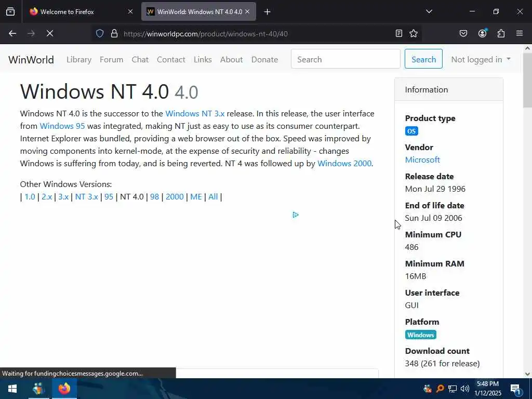The width and height of the screenshot is (532, 399).
Task: Open the About nav item
Action: pos(231,60)
